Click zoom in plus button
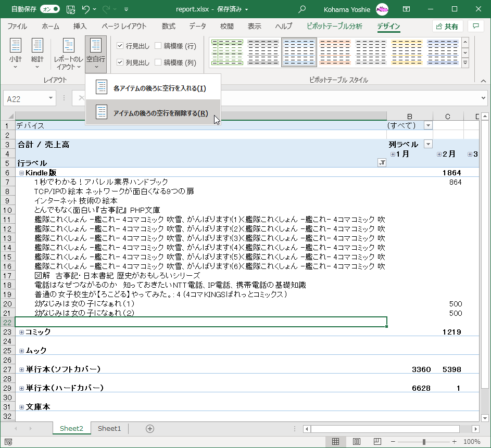Image resolution: width=491 pixels, height=448 pixels. pyautogui.click(x=455, y=441)
